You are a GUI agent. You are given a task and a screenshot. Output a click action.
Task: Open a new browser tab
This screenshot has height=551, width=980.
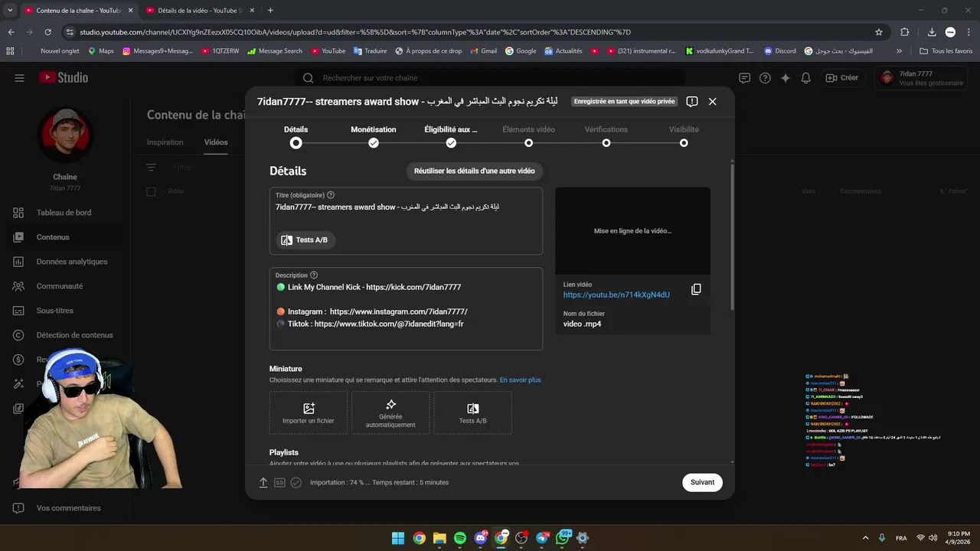(x=270, y=11)
